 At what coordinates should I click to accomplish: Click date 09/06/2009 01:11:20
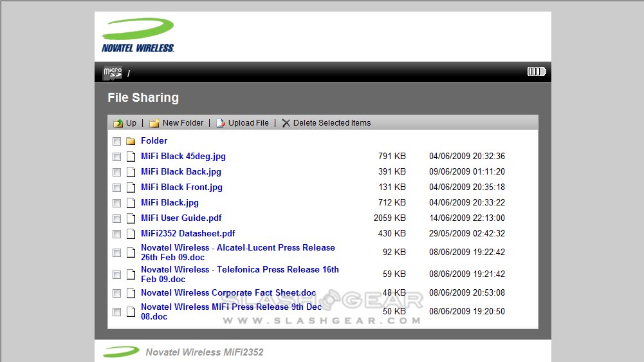pyautogui.click(x=467, y=171)
